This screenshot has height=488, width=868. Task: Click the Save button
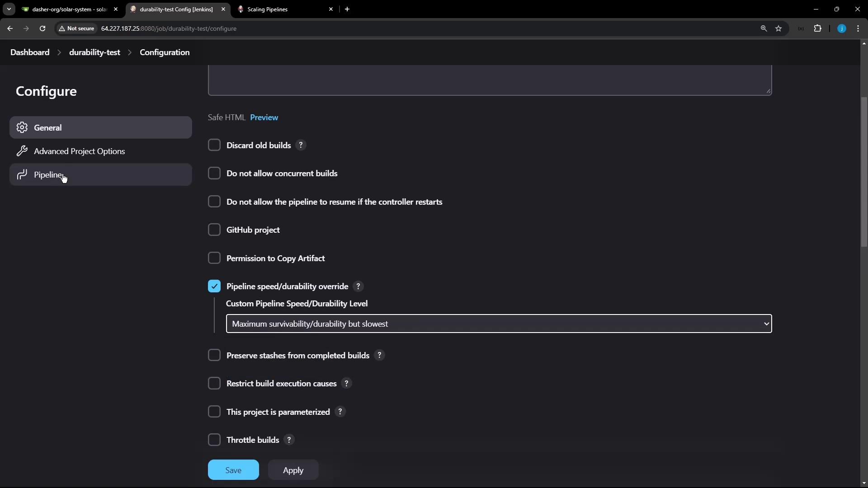(x=233, y=470)
